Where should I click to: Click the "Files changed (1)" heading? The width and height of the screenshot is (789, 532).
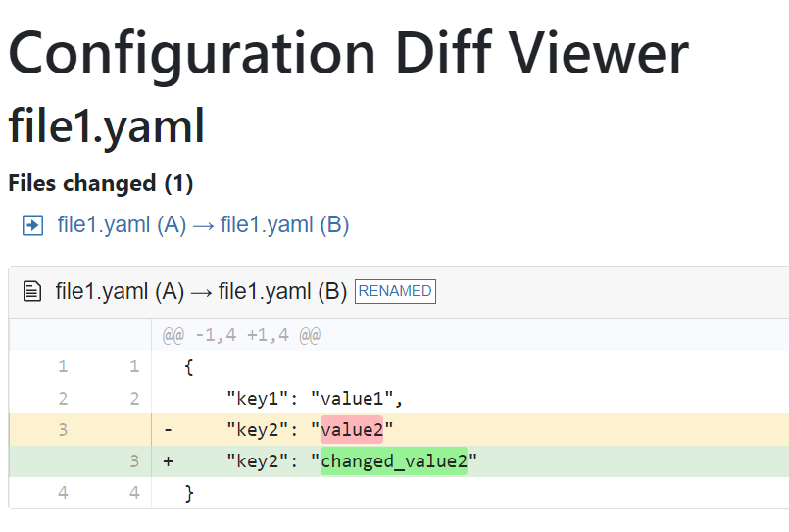(101, 183)
